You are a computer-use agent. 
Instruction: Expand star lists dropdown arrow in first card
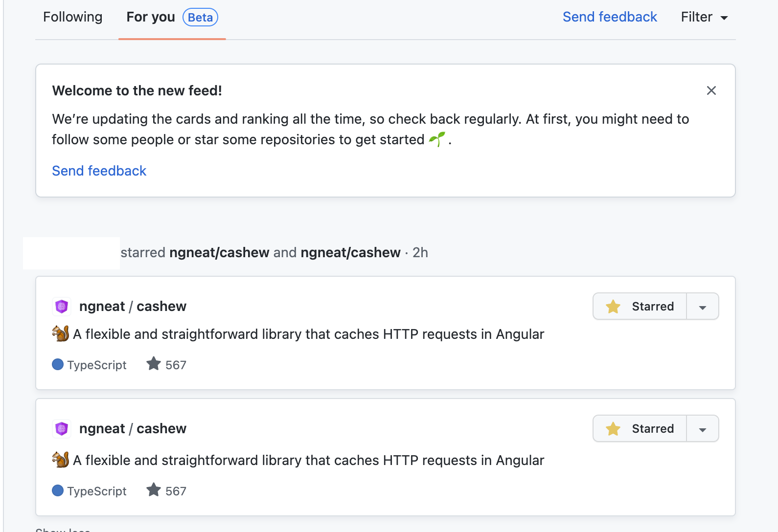[x=703, y=307]
